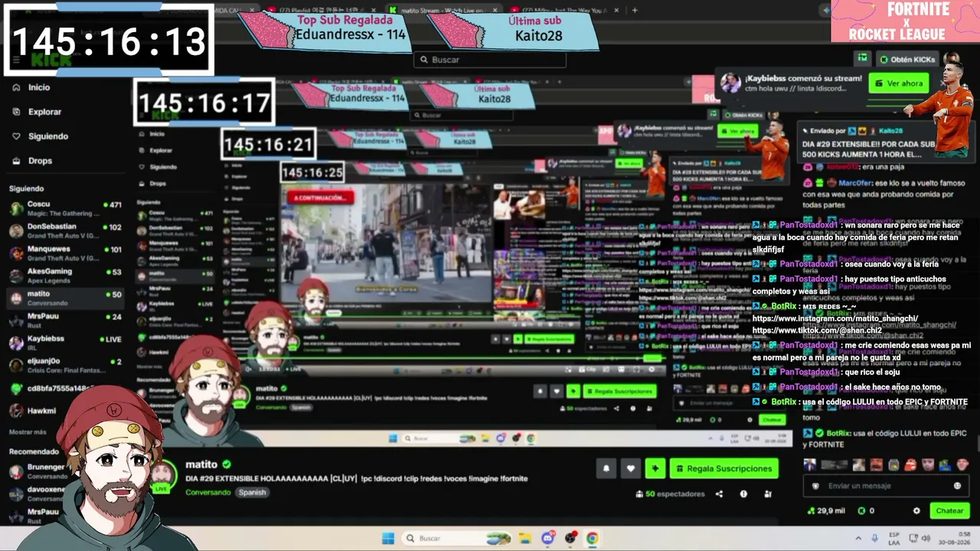
Task: Click the report stream exclamation icon
Action: point(743,494)
